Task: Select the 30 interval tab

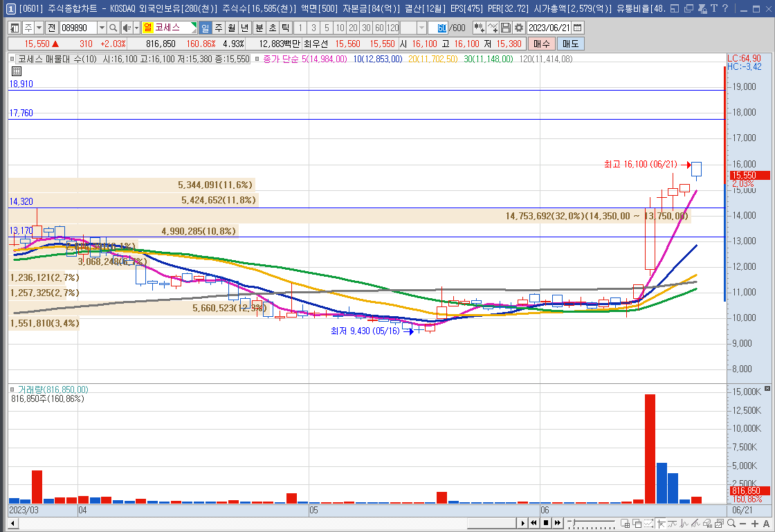Action: coord(366,28)
